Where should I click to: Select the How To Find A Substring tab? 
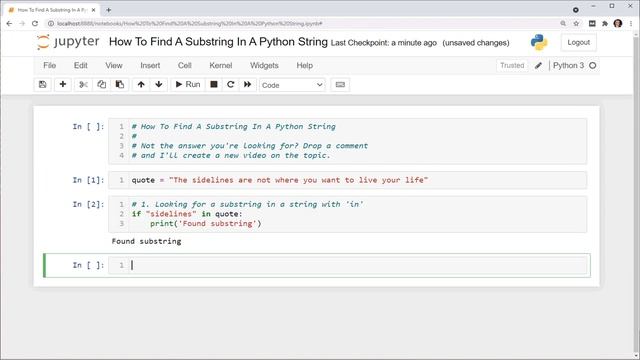pyautogui.click(x=52, y=10)
